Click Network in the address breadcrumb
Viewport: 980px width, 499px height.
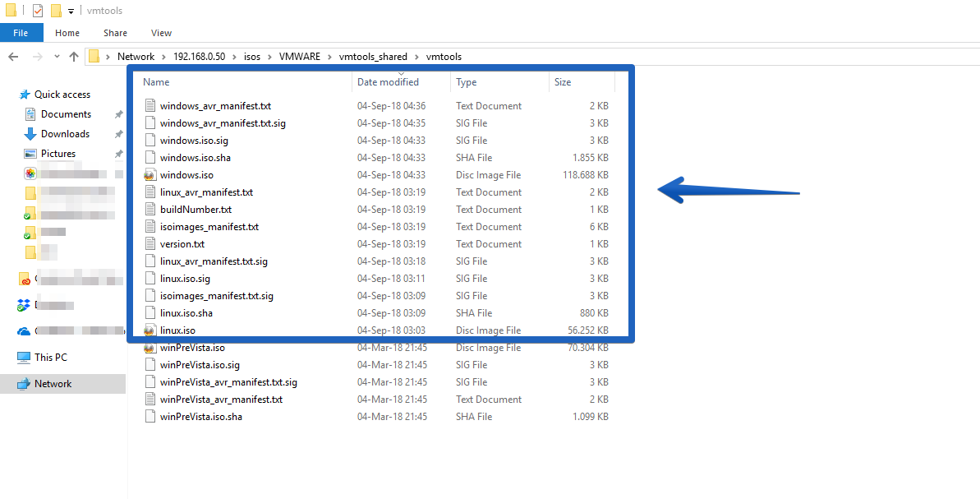point(136,56)
